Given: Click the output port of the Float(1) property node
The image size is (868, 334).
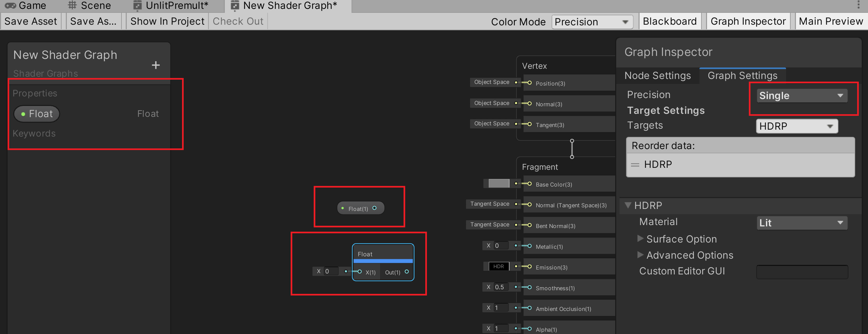Looking at the screenshot, I should click(x=374, y=208).
